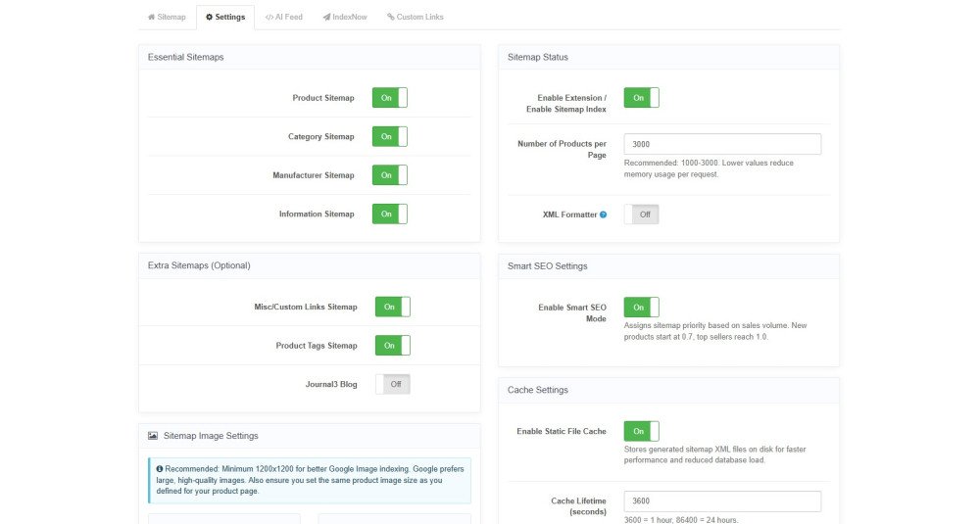
Task: Switch to the Settings tab
Action: tap(225, 17)
